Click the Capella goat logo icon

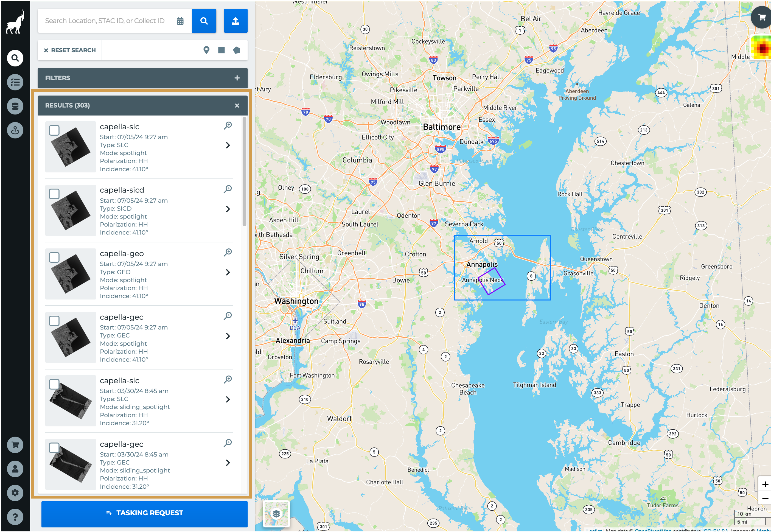(15, 22)
